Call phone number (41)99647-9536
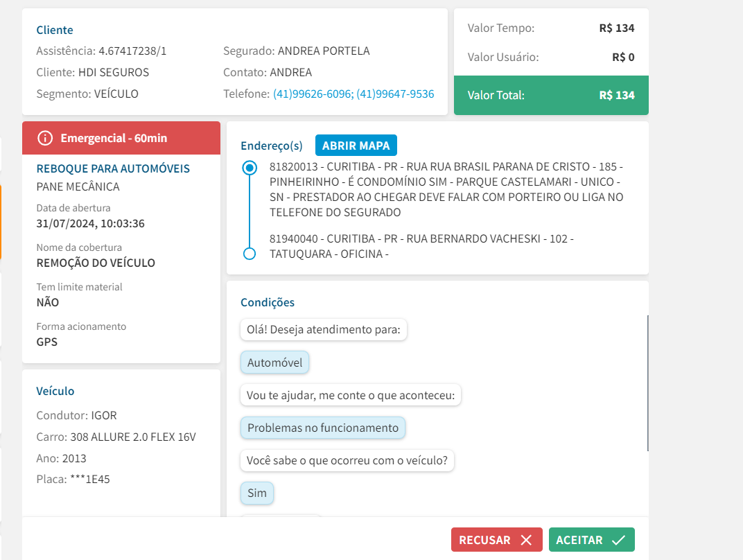This screenshot has height=560, width=743. pos(395,94)
